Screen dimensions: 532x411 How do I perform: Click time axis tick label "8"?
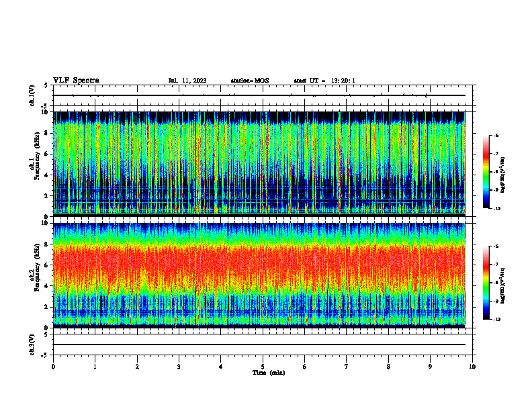[x=388, y=367]
